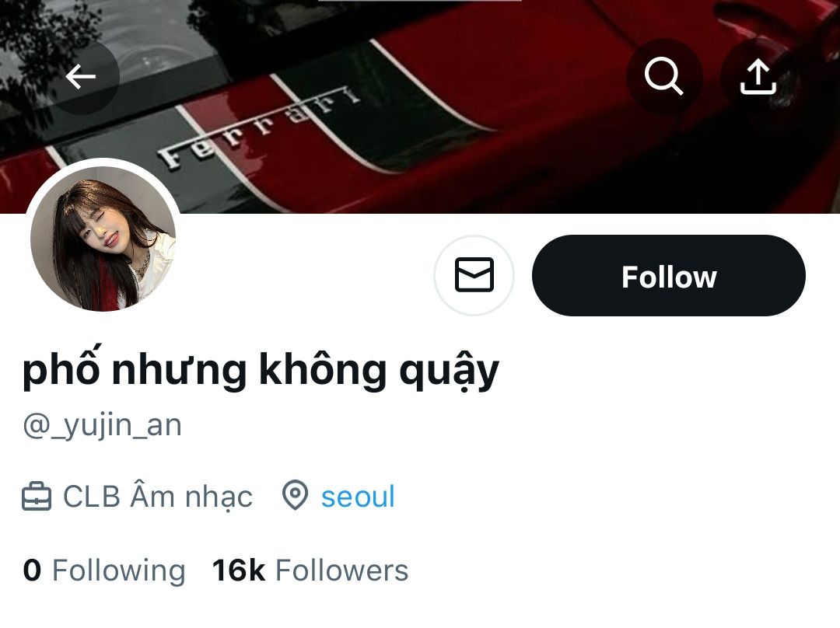
Task: Select display name phố nhưng không quậy
Action: click(261, 369)
